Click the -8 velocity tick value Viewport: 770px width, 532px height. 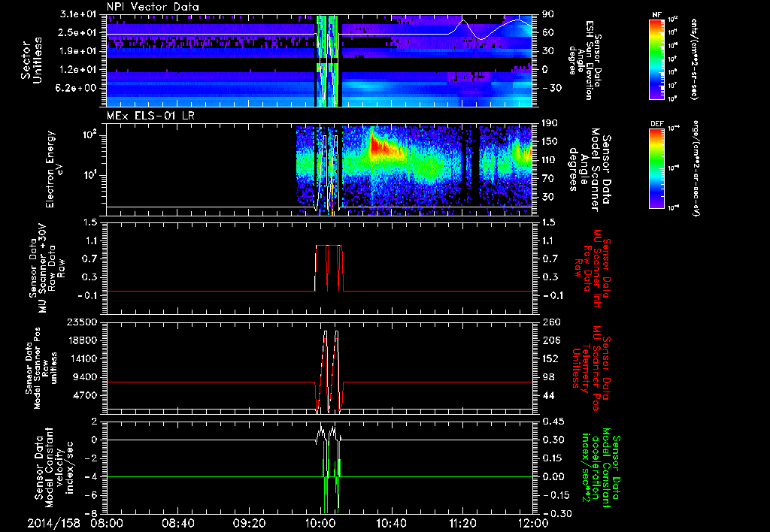pos(91,514)
